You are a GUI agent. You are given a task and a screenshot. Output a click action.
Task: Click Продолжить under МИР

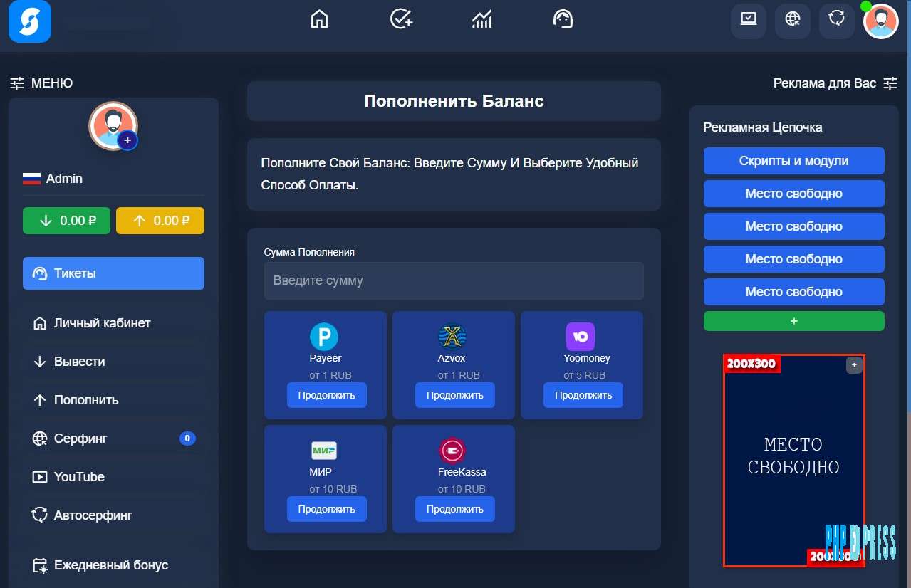point(327,509)
